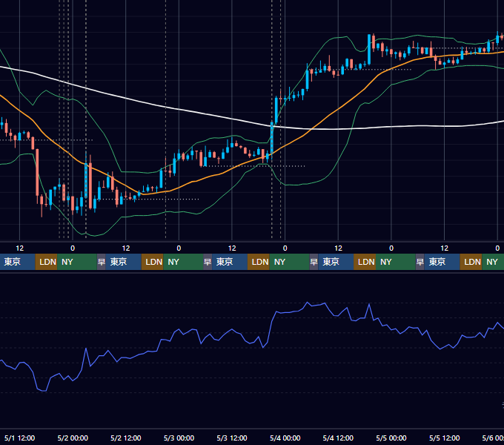Select the 東京 session block above 5/3 12:00
504x445 pixels.
pyautogui.click(x=230, y=262)
